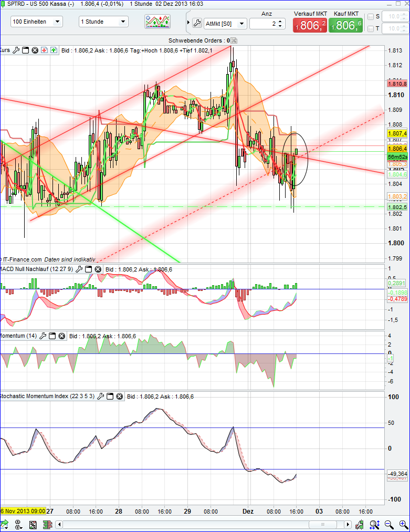
Task: Open the indicators and trading systems chart icon
Action: [157, 22]
